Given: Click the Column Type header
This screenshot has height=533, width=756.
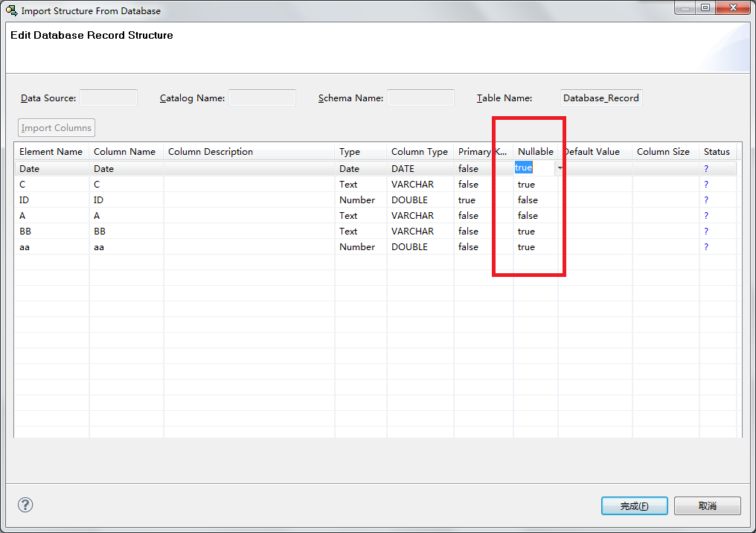Looking at the screenshot, I should (x=419, y=152).
